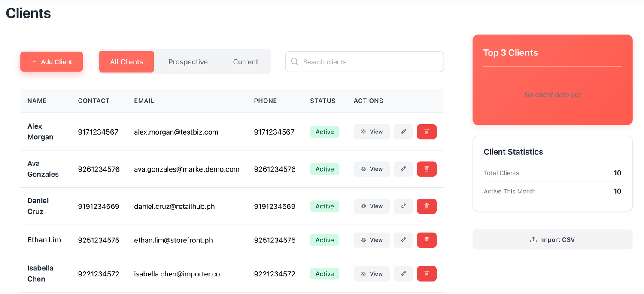View Alex Morgan's client details
644x294 pixels.
tap(371, 132)
